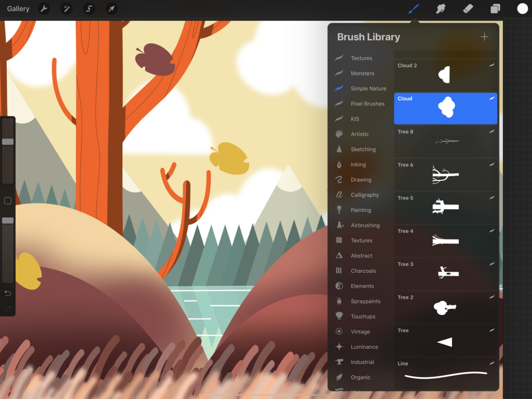Click the brush size slider handle
The height and width of the screenshot is (399, 532).
coord(8,141)
